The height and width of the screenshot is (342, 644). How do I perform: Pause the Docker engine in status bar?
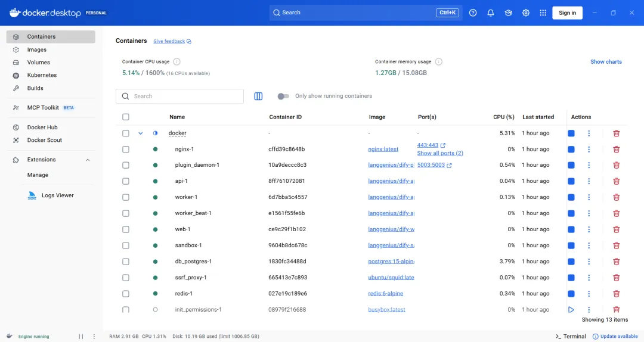[x=81, y=336]
